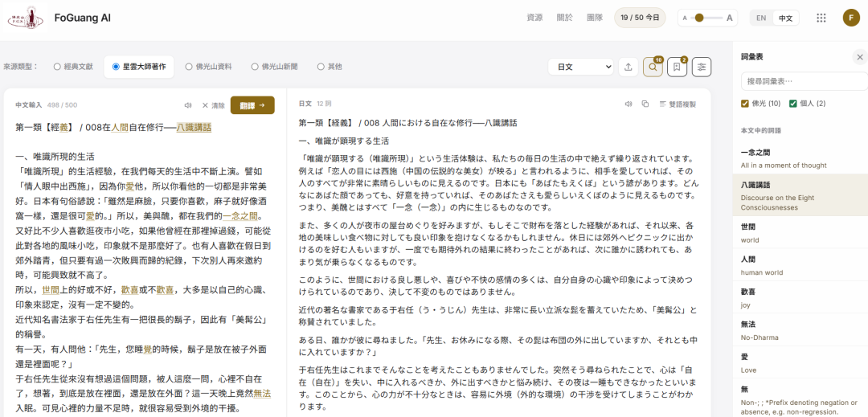Open the bookmarks icon with badge 2

click(677, 67)
